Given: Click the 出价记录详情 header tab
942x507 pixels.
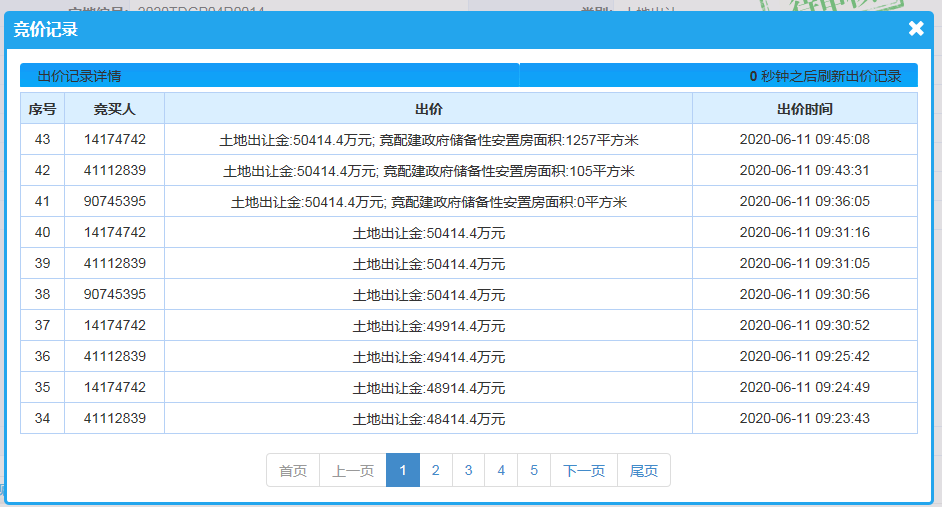Looking at the screenshot, I should (x=79, y=76).
